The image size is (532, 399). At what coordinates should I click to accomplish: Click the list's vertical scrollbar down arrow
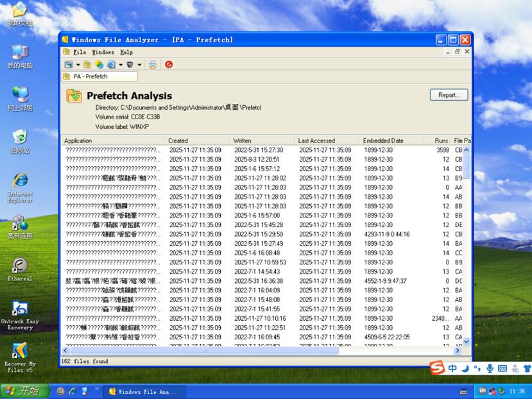coord(467,342)
